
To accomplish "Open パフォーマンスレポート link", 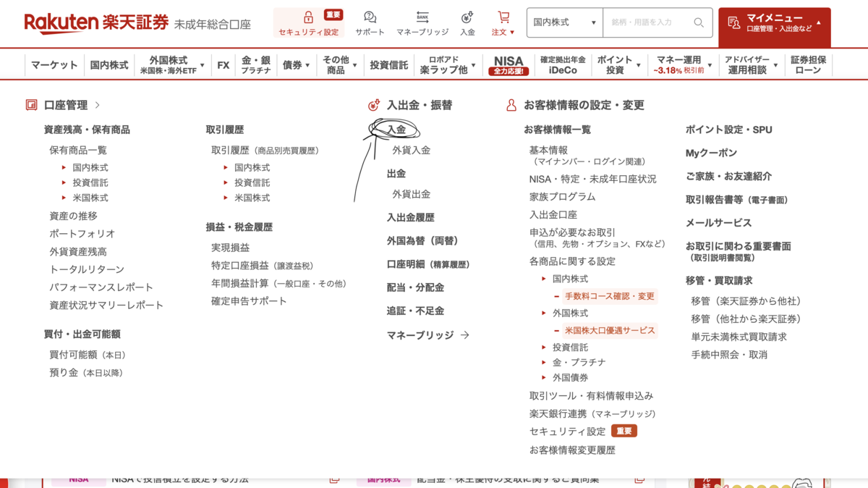I will (101, 287).
